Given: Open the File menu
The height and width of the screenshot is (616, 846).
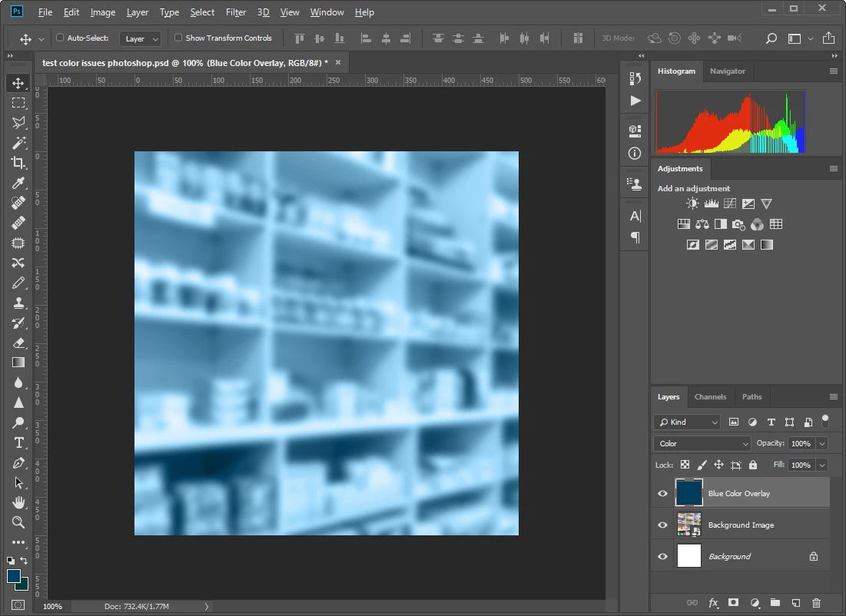Looking at the screenshot, I should (45, 12).
